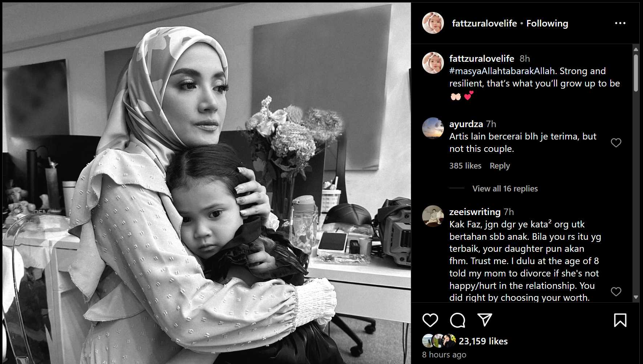This screenshot has height=364, width=643.
Task: Like zeeiswriting's comment with its heart
Action: tap(616, 291)
